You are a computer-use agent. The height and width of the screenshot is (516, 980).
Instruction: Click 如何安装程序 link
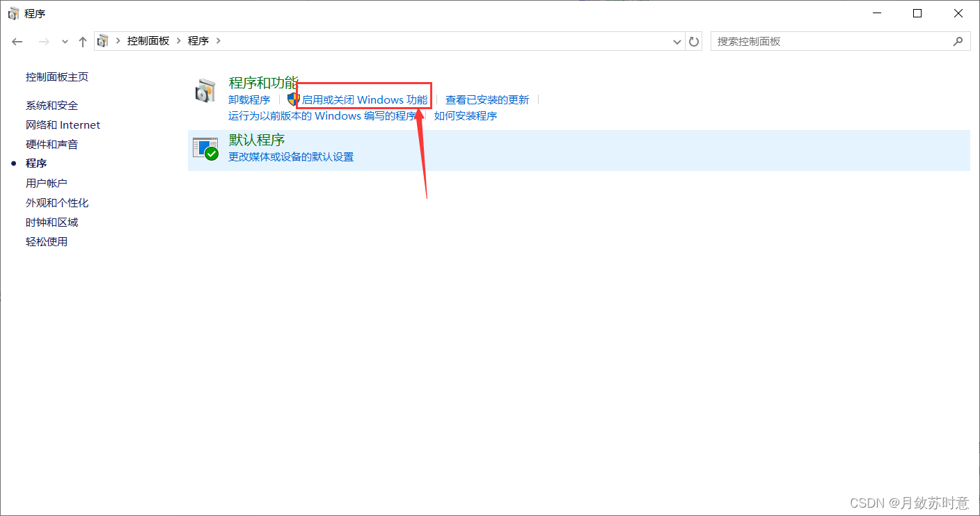(466, 116)
